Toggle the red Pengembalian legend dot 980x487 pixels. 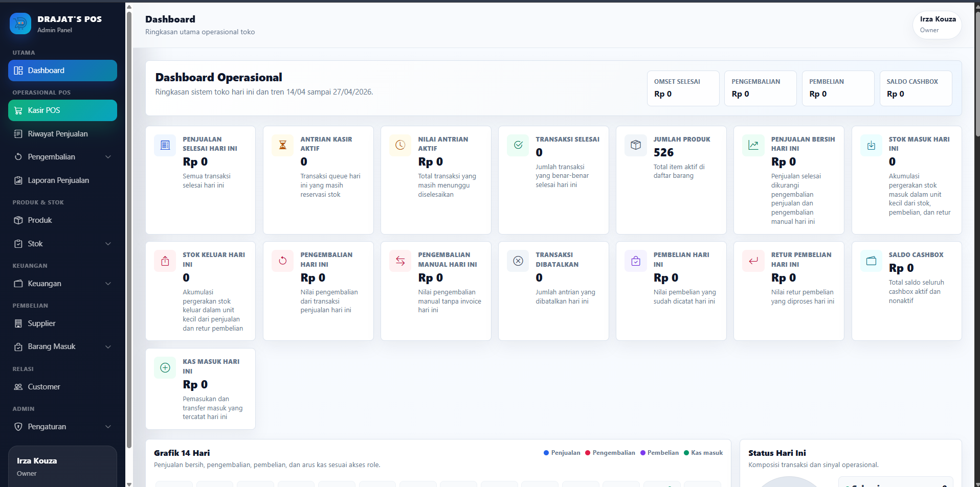coord(588,453)
